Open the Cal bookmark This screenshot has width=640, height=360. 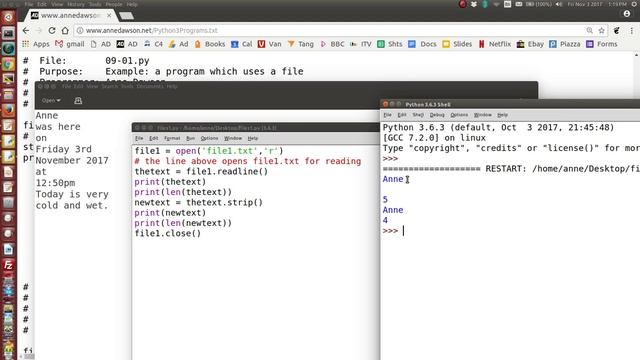(x=242, y=44)
